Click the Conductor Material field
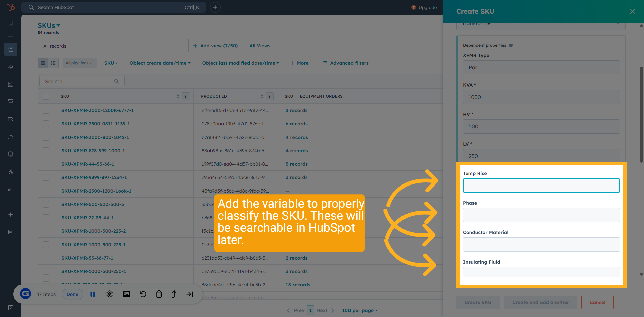Viewport: 644px width, 317px height. click(541, 245)
